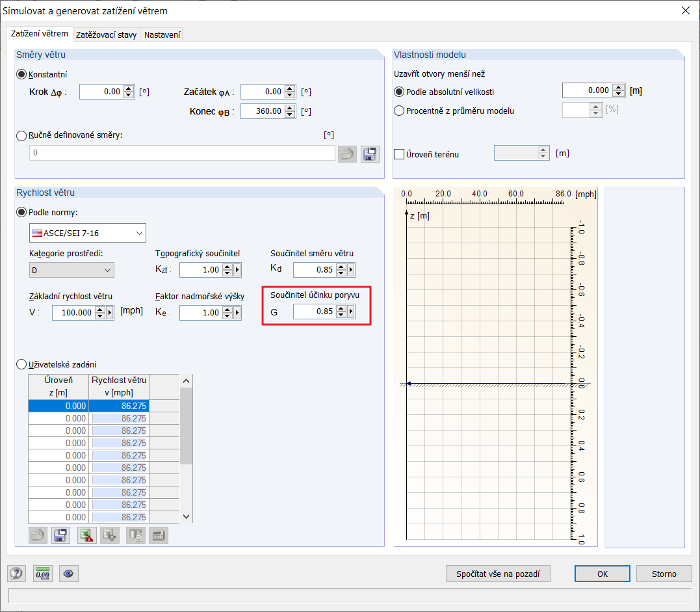This screenshot has width=700, height=612.
Task: Adjust V basic wind speed spinner
Action: pos(100,313)
